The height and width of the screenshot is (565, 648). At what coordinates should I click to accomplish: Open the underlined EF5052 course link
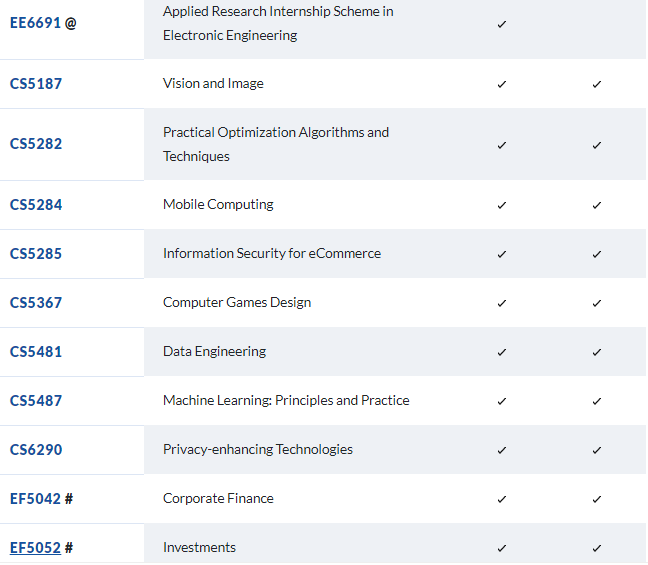[36, 548]
